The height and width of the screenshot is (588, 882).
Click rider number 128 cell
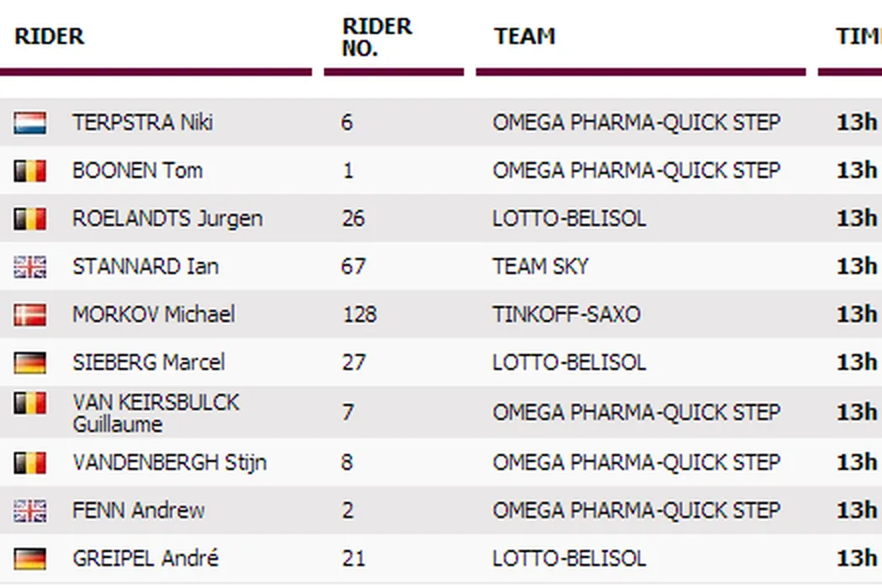click(x=360, y=314)
